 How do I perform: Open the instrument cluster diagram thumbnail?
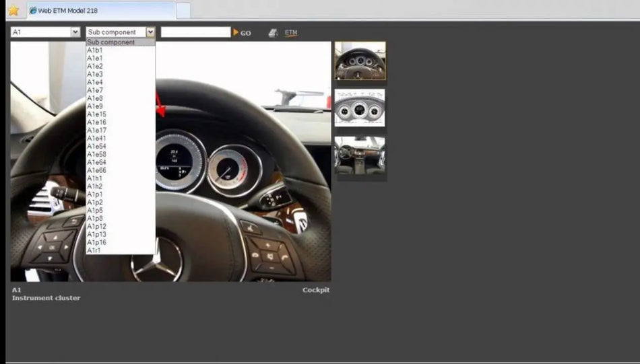(x=360, y=108)
